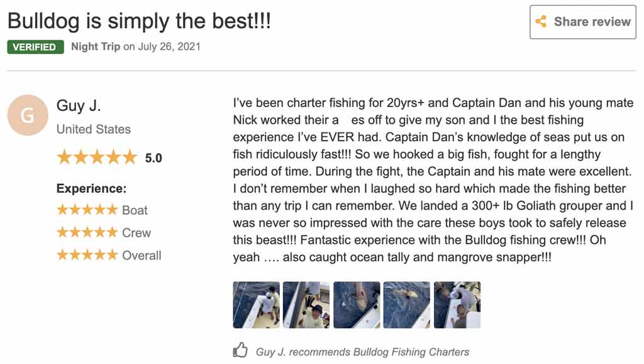Viewport: 644px width, 364px height.
Task: Click the review title heading
Action: tap(139, 21)
